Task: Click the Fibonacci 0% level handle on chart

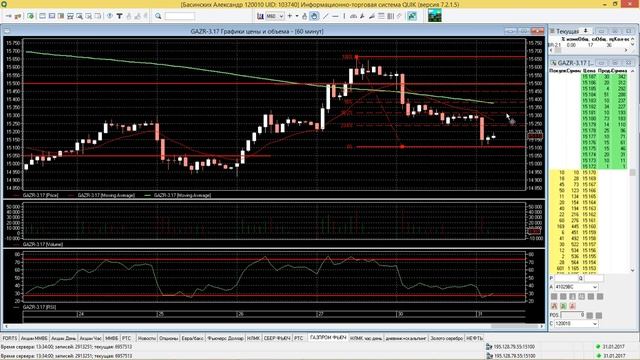Action: [402, 147]
